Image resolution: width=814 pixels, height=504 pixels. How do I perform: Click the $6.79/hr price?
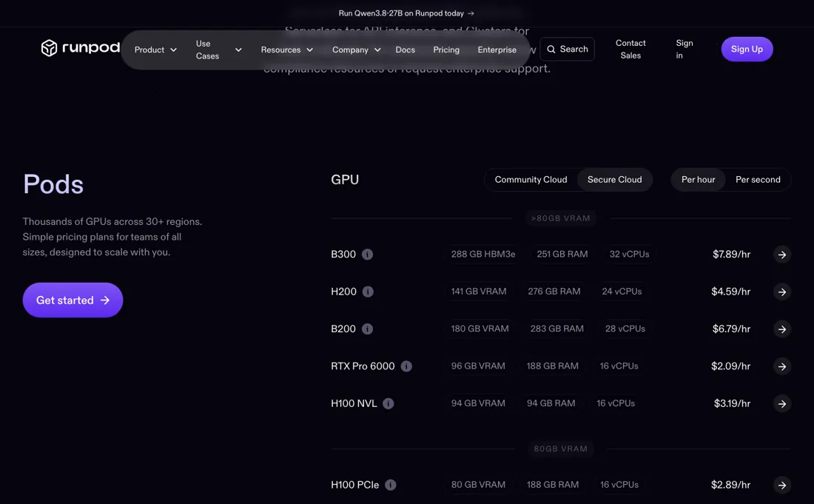pos(731,329)
